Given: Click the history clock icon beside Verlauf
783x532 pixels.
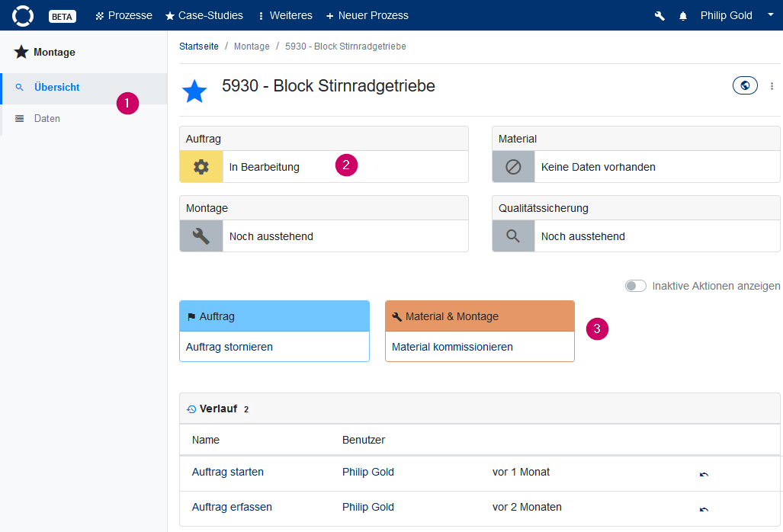Looking at the screenshot, I should (191, 409).
